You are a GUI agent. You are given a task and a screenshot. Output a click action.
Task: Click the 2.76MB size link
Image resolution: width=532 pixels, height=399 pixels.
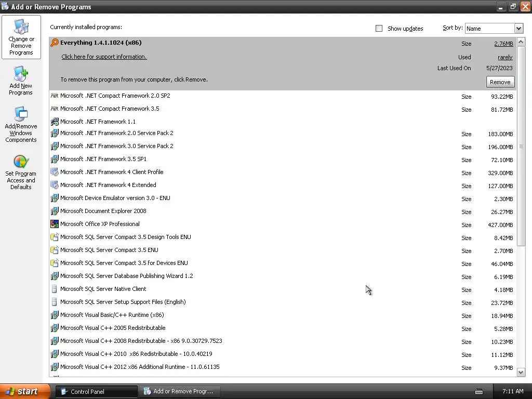point(503,44)
